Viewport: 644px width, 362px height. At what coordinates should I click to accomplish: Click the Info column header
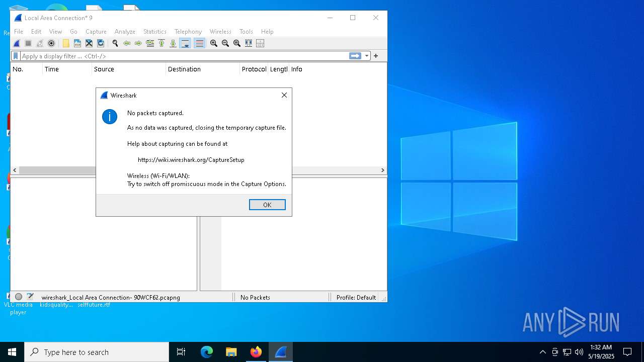point(338,69)
